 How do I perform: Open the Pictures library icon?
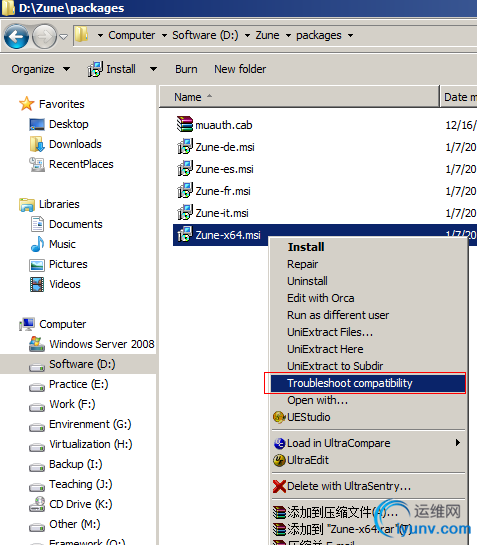37,265
